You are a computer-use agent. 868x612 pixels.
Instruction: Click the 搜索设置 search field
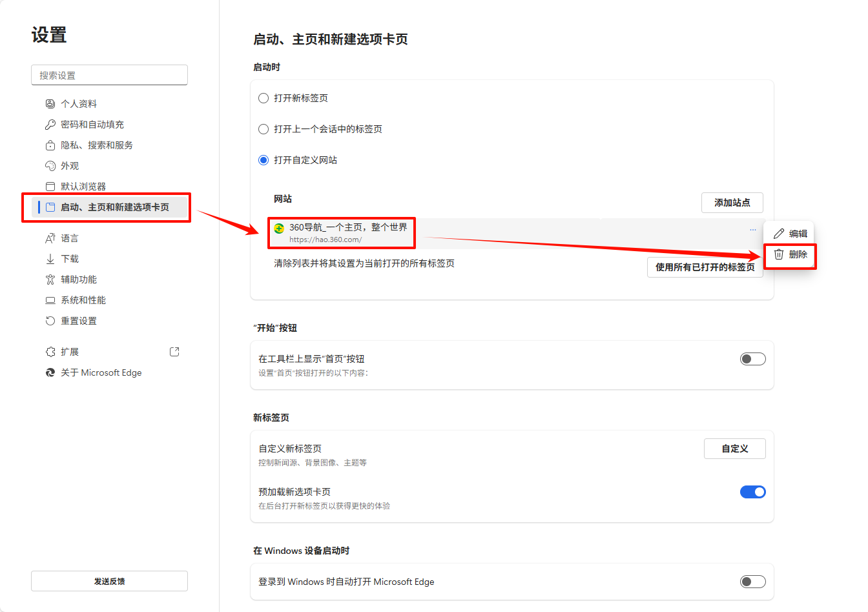[109, 75]
